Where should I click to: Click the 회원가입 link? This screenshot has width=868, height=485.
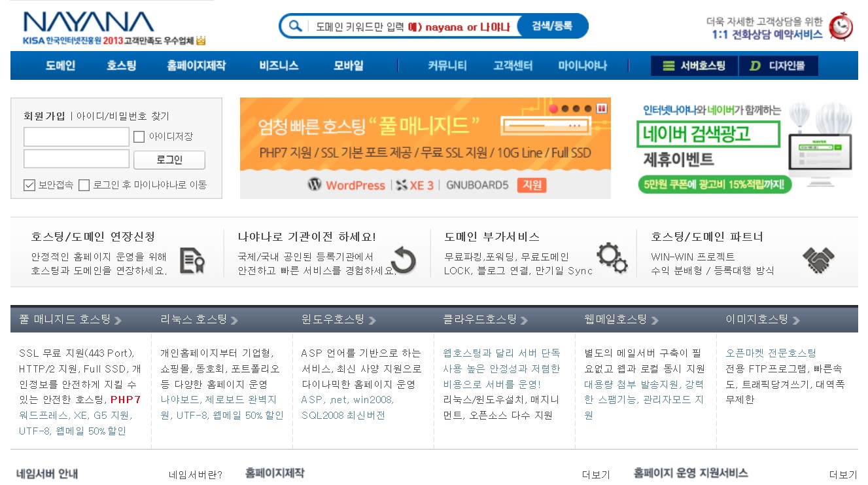point(44,116)
